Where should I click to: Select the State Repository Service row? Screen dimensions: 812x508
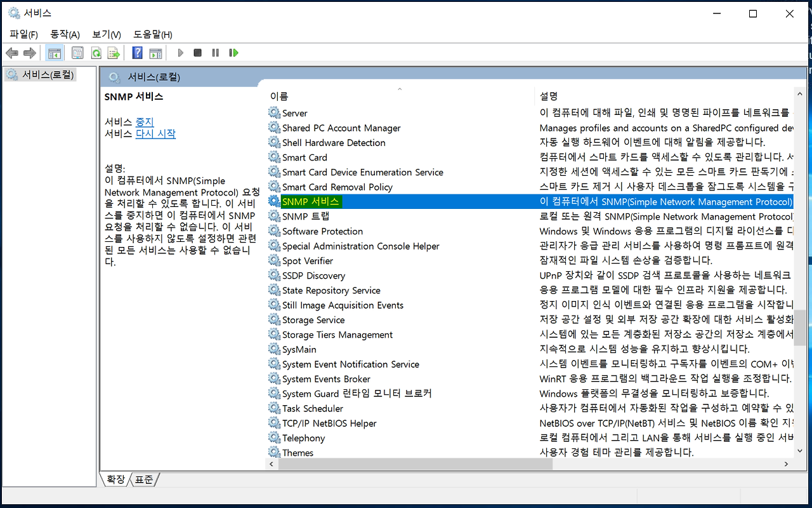pyautogui.click(x=331, y=290)
